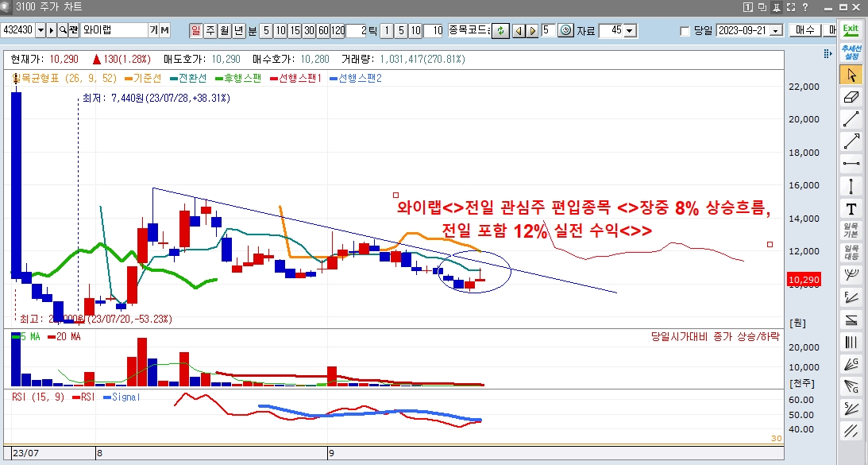Select the arrow pointer tool

tap(851, 74)
